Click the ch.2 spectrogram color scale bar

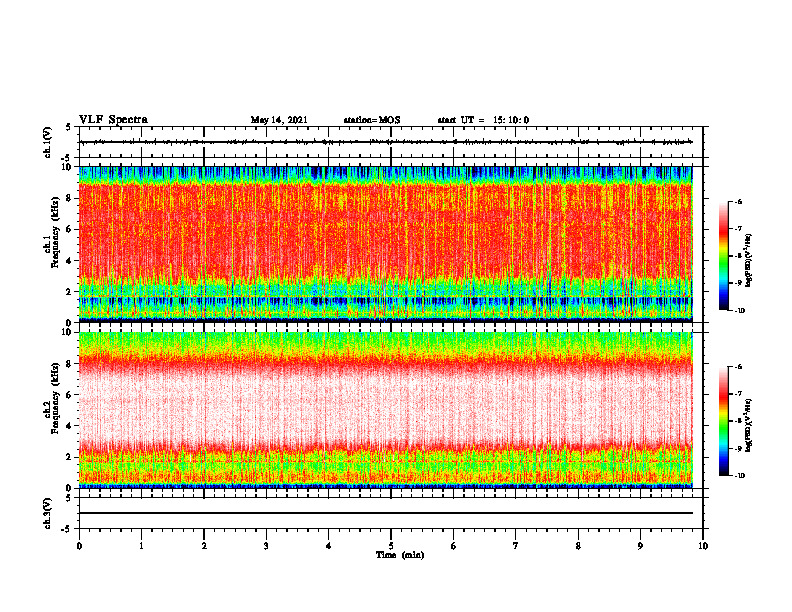723,421
